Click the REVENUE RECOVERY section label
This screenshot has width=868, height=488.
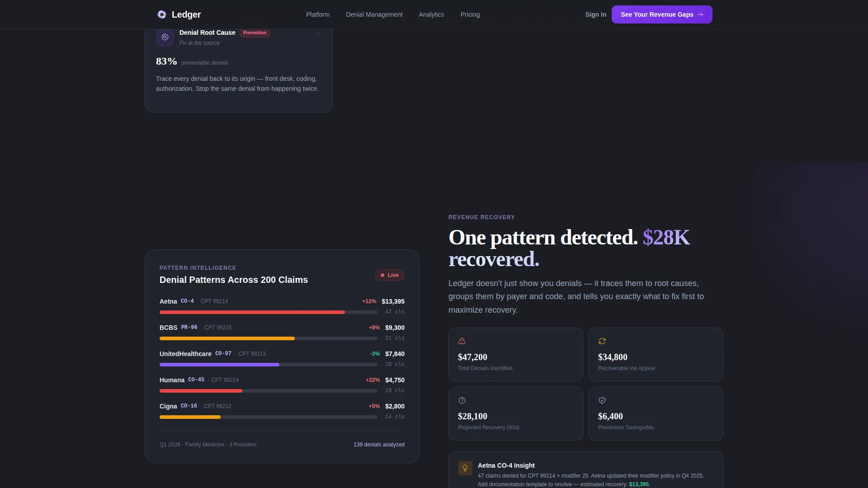[x=481, y=217]
